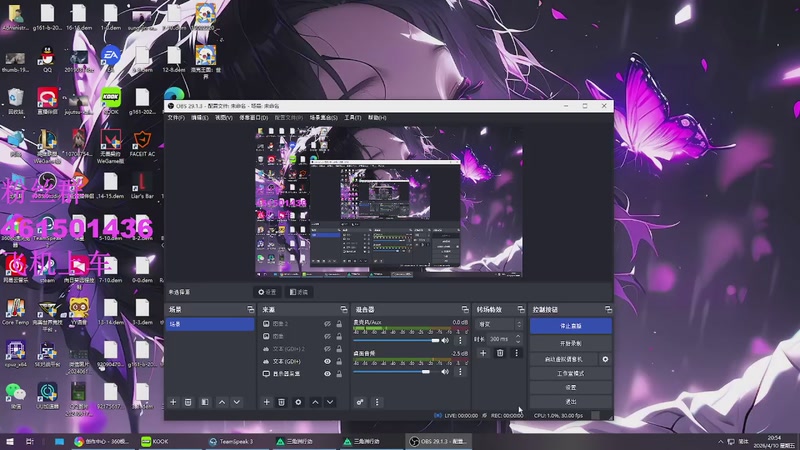The height and width of the screenshot is (450, 800).
Task: Open scene filters icon in Scenes panel
Action: (205, 402)
